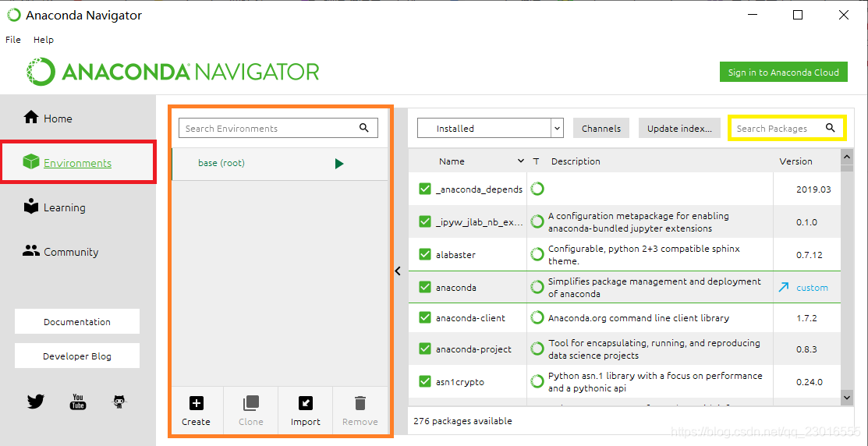Open the Installed package filter dropdown
This screenshot has height=446, width=868.
490,129
